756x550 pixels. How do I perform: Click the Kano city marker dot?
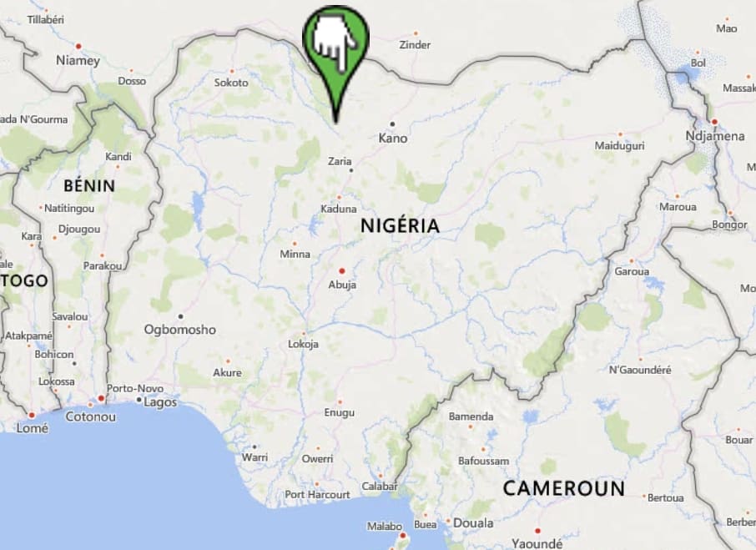tap(392, 124)
